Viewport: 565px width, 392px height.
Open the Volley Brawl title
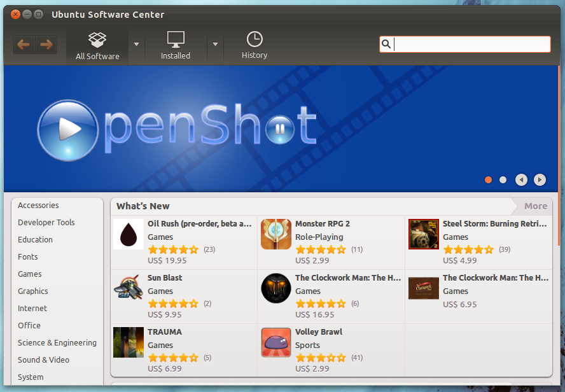point(319,332)
